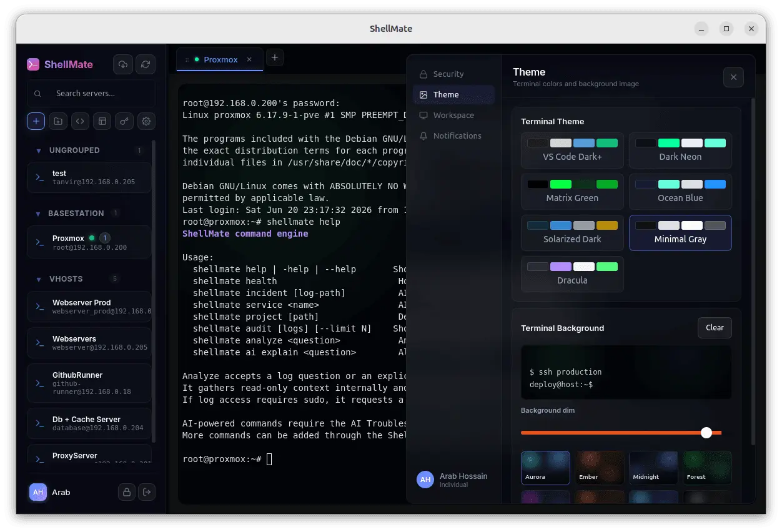This screenshot has width=782, height=532.
Task: Clear the terminal background image
Action: click(715, 328)
